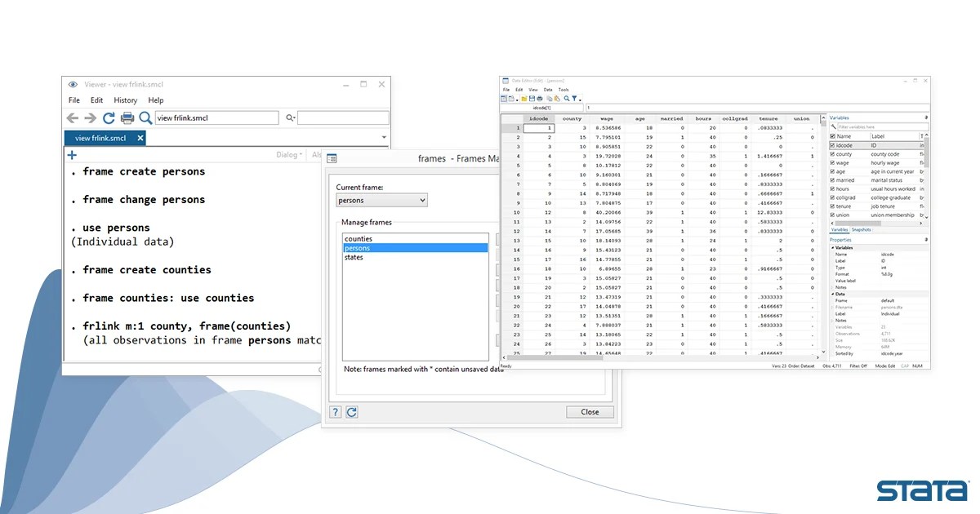The width and height of the screenshot is (980, 514).
Task: Open the Dialog dropdown in the Viewer
Action: click(287, 154)
